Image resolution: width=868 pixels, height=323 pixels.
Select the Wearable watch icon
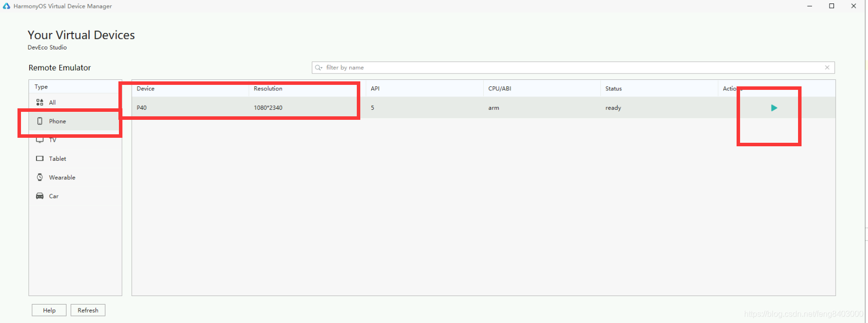[x=40, y=177]
